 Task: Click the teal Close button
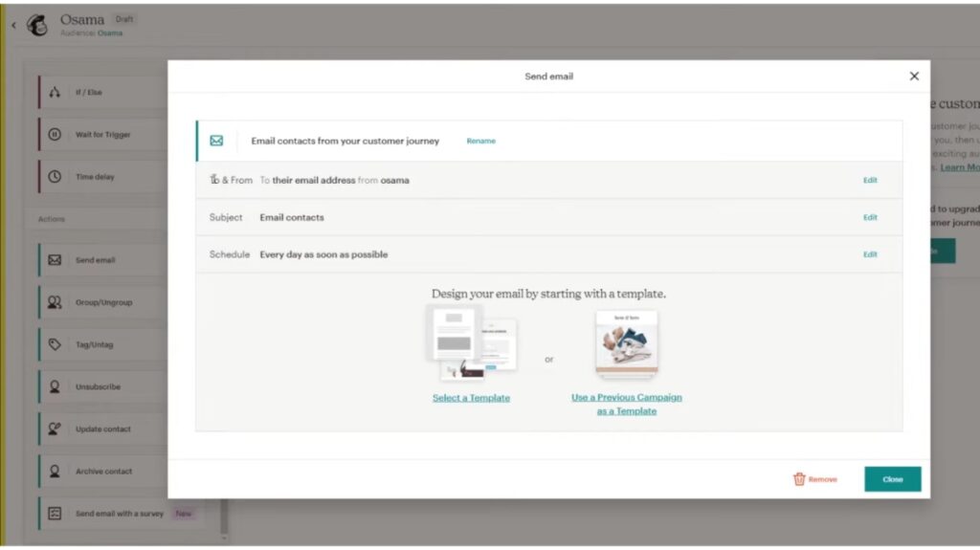pyautogui.click(x=893, y=479)
